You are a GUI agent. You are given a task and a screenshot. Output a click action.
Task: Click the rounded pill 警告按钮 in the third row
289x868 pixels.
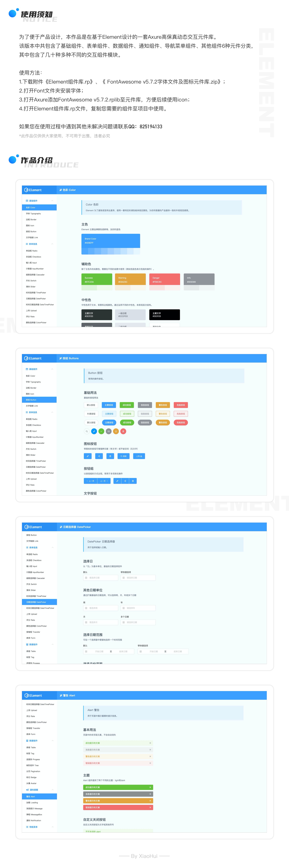pos(163,423)
